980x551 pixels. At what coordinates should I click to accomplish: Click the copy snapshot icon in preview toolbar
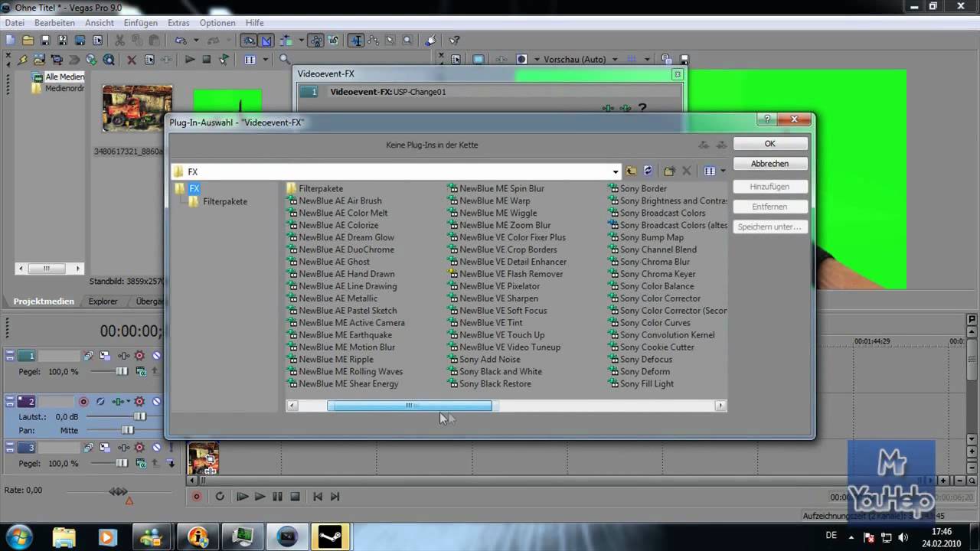click(x=666, y=59)
